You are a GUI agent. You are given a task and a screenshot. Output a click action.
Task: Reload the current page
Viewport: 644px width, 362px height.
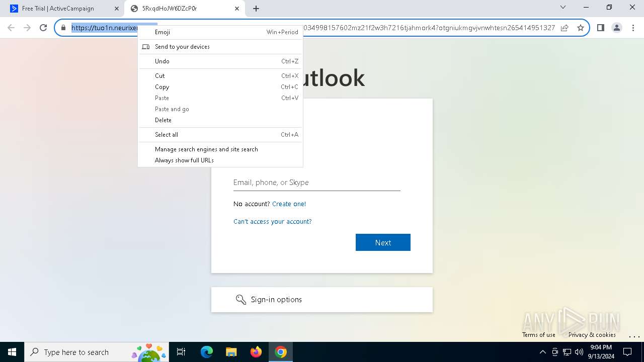pyautogui.click(x=43, y=28)
